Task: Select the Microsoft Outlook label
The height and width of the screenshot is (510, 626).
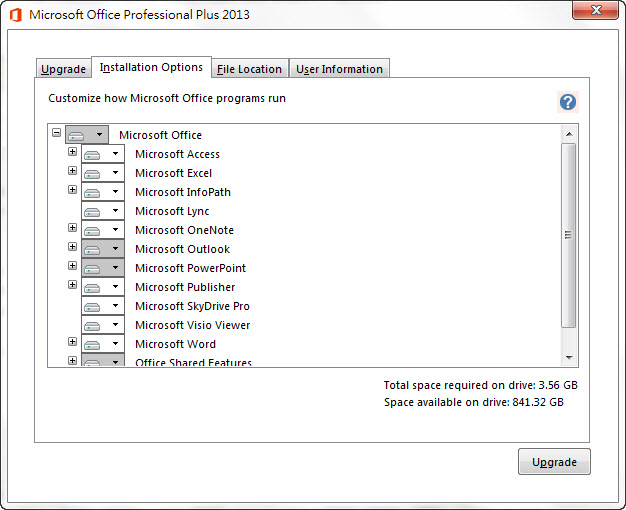Action: coord(182,249)
